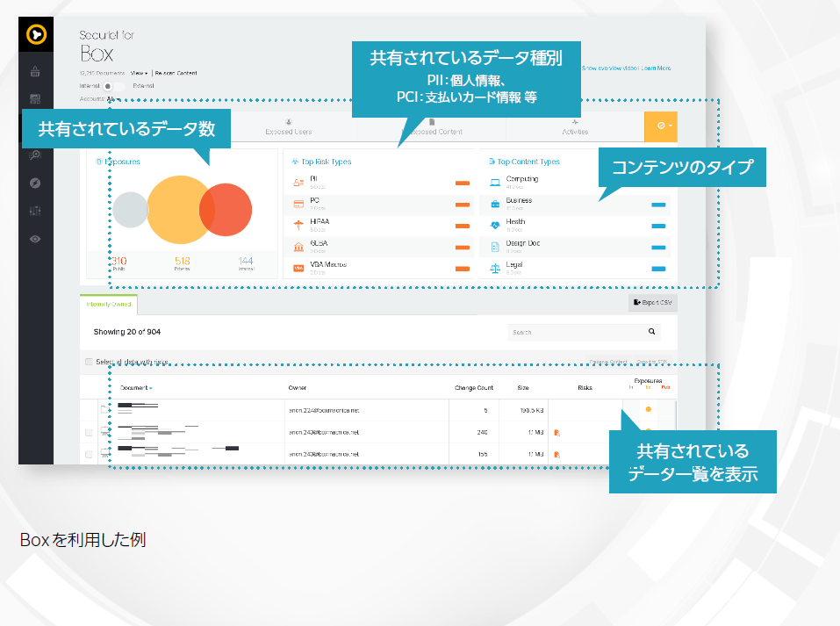Click the folder icon in the 198.5 KB row

(x=104, y=409)
